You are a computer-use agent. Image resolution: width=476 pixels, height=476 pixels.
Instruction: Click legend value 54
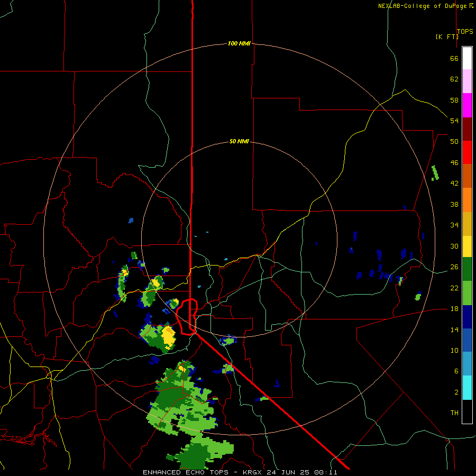tap(454, 121)
